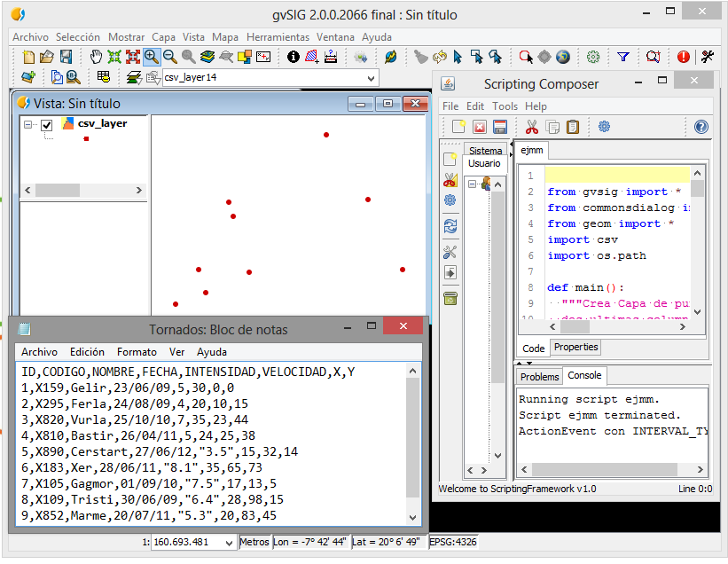Switch to the Problems tab
Viewport: 728px width, 564px height.
[x=539, y=377]
